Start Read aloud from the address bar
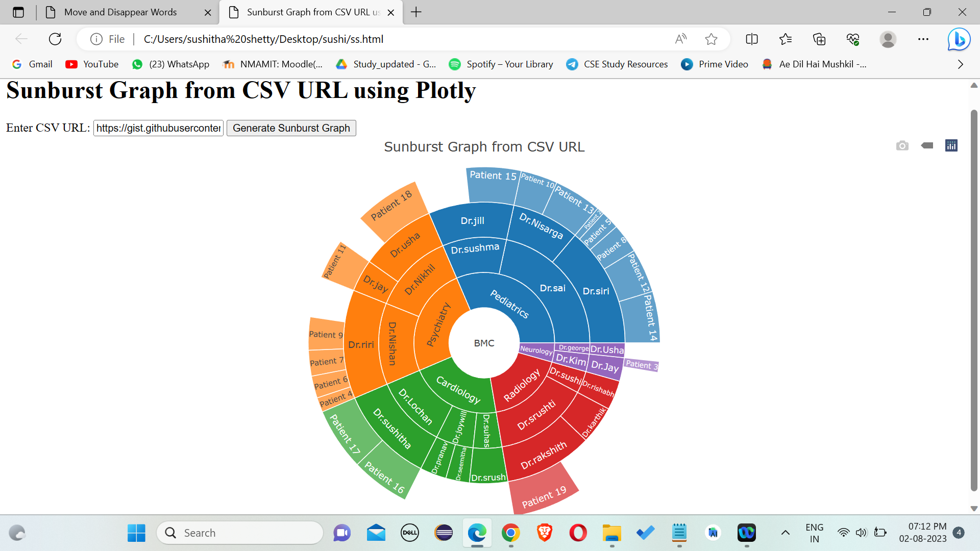This screenshot has height=551, width=980. coord(681,39)
